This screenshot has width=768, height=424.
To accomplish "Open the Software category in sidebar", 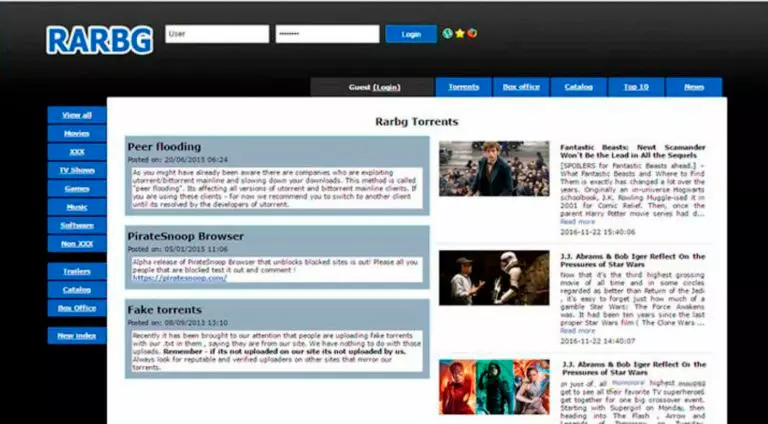I will [77, 225].
